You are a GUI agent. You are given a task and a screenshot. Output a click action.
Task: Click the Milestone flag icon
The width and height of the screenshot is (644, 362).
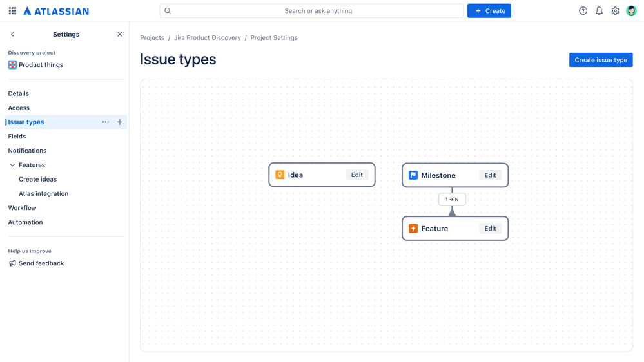[x=413, y=175]
